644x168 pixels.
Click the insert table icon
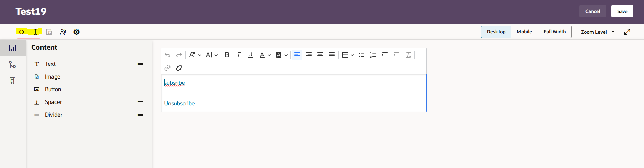pos(345,55)
